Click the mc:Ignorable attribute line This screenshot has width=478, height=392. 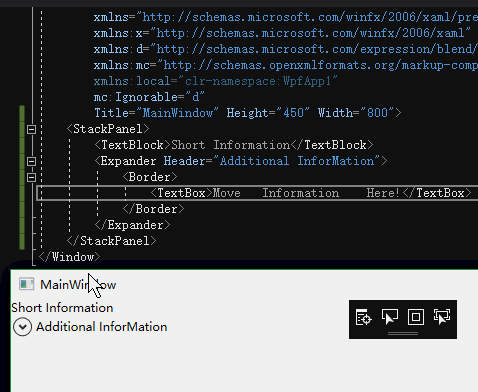point(149,97)
